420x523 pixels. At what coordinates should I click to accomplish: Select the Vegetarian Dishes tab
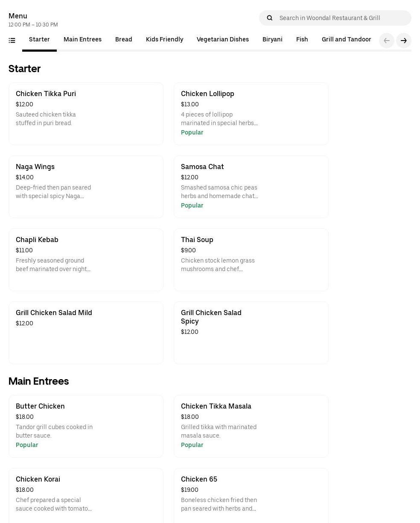click(222, 40)
